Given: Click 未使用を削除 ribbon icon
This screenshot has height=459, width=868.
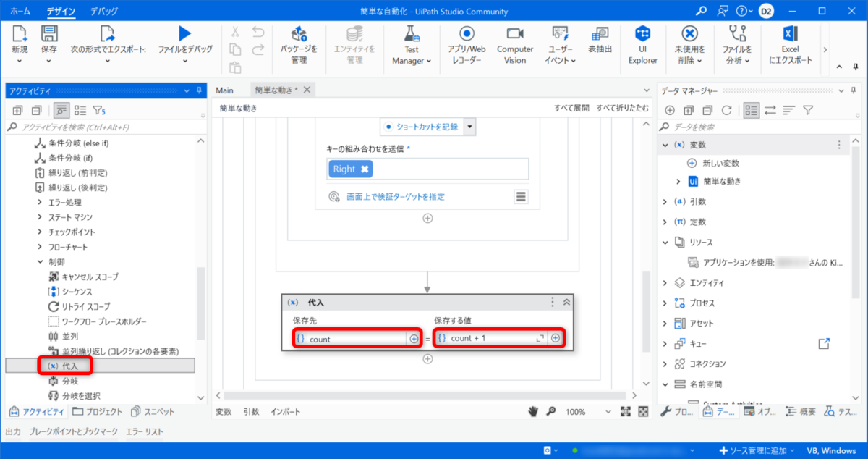Looking at the screenshot, I should click(x=690, y=33).
